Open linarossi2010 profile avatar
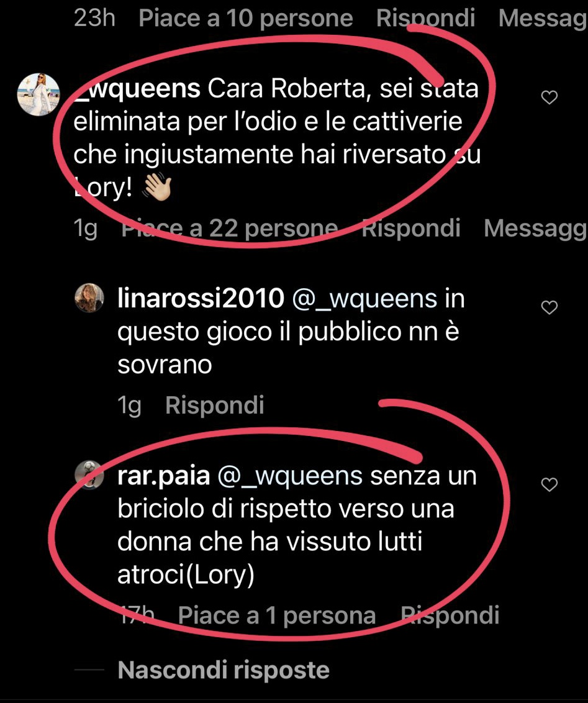Viewport: 588px width, 703px height. pyautogui.click(x=89, y=297)
